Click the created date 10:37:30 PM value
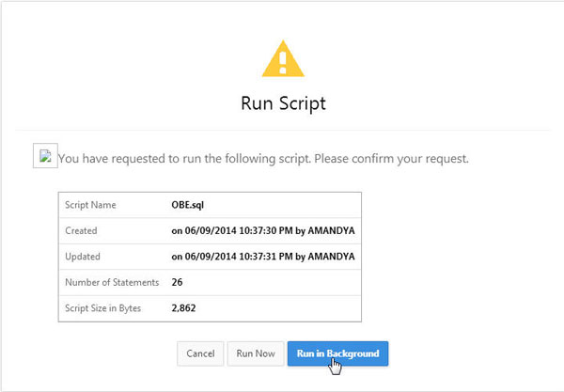The image size is (564, 392). (263, 230)
